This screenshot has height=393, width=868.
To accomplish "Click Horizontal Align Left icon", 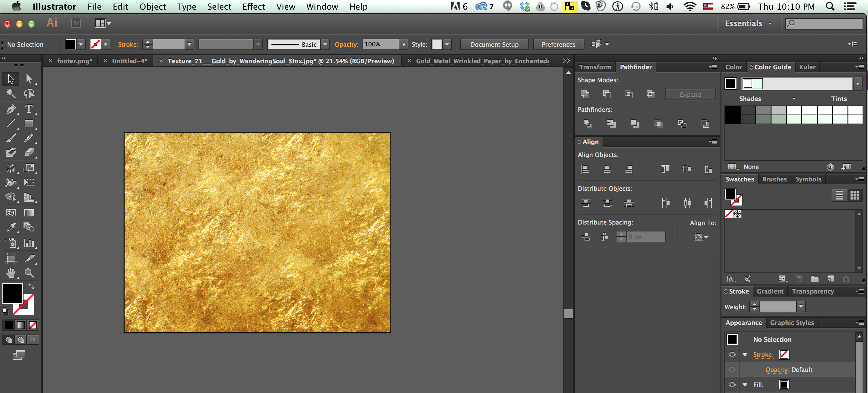I will point(585,169).
